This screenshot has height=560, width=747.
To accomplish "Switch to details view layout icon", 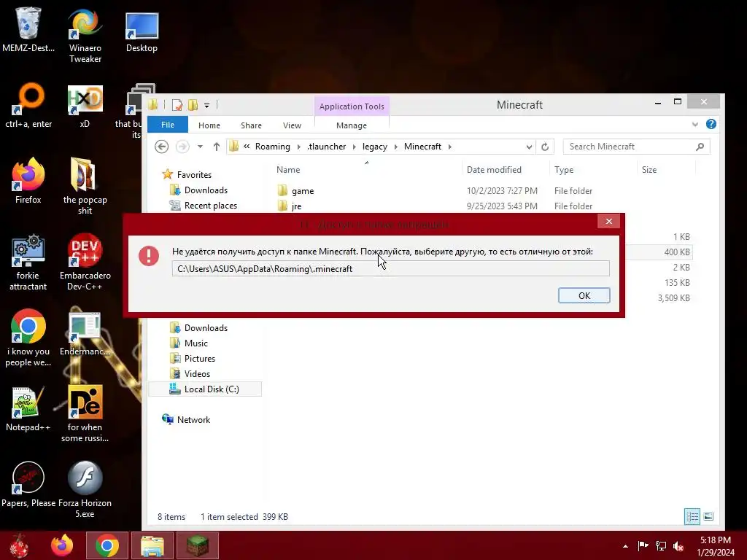I will [x=692, y=516].
